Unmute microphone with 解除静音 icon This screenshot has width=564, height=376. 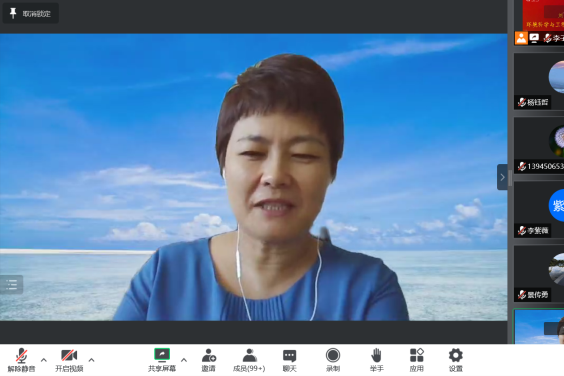(x=22, y=359)
